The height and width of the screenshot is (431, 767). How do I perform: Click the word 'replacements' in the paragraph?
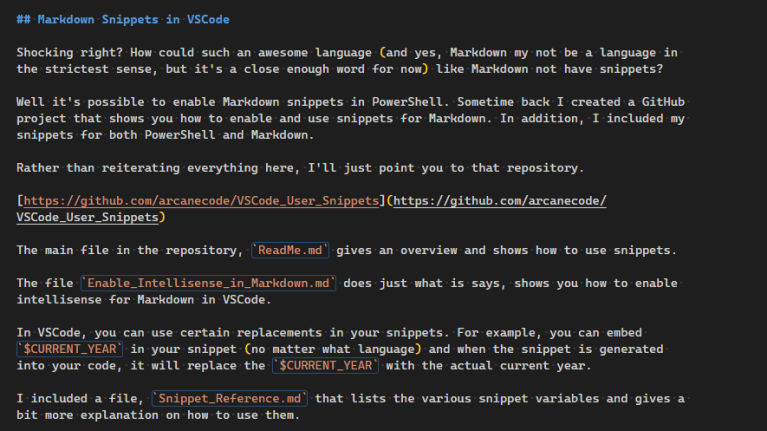click(x=279, y=333)
